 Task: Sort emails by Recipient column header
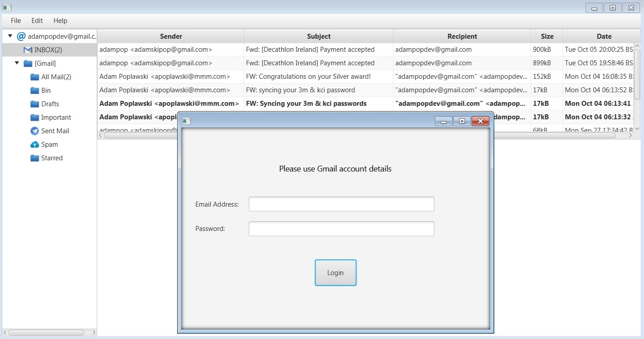point(462,36)
